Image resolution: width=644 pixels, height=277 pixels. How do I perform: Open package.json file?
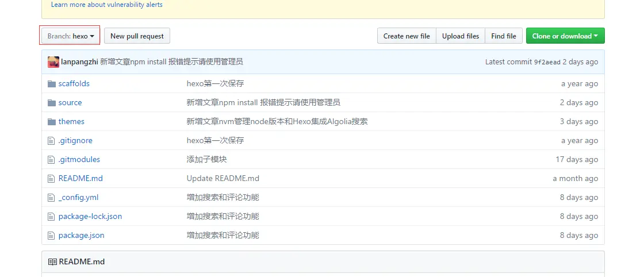click(x=81, y=235)
